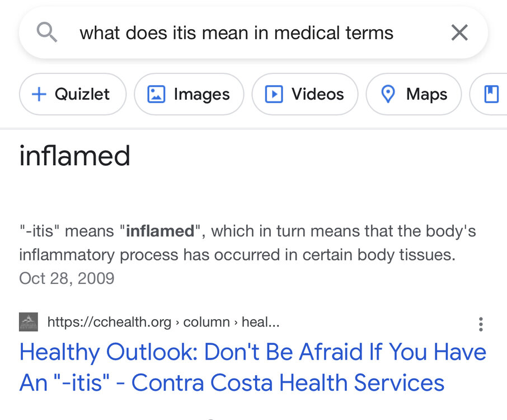Click the cchealth.org URL breadcrumb
This screenshot has height=420, width=507.
click(x=163, y=322)
